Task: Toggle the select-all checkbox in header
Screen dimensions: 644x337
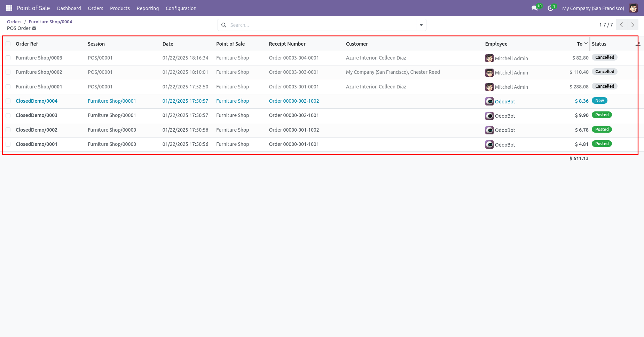Action: (x=8, y=44)
